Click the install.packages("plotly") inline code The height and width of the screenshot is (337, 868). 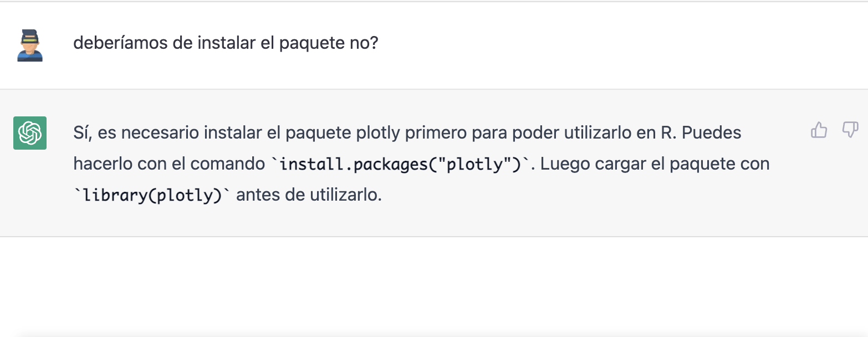click(x=401, y=165)
